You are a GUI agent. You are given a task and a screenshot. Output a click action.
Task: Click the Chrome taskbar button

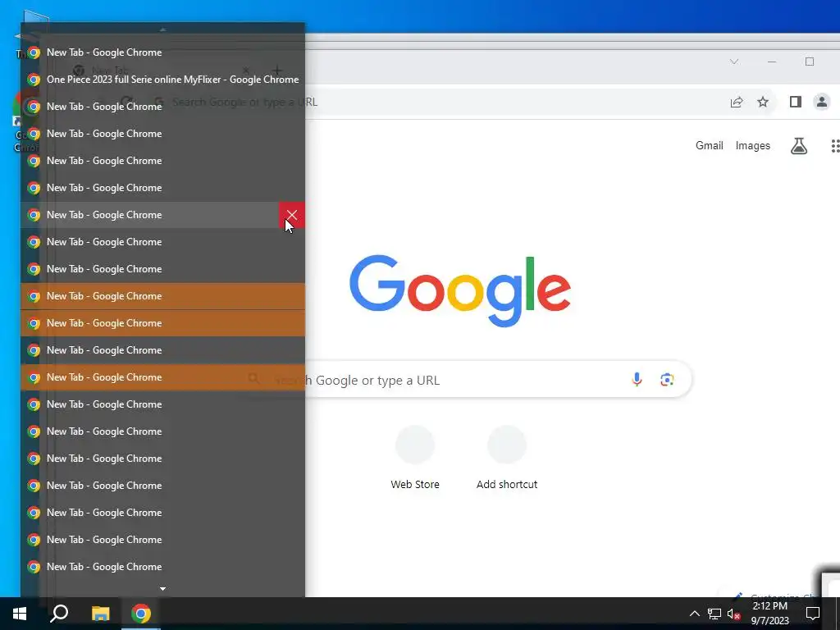click(x=141, y=614)
